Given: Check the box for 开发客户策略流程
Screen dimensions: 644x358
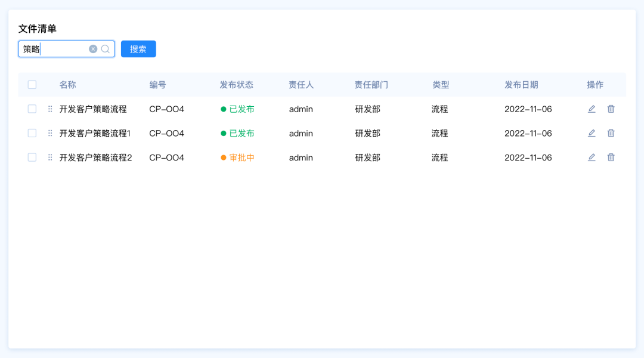Looking at the screenshot, I should click(x=32, y=109).
